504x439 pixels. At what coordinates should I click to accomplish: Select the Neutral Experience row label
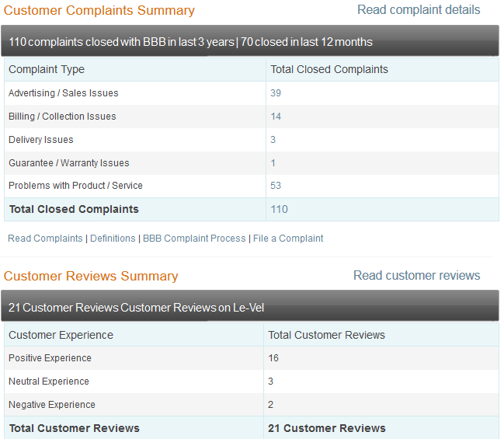click(49, 382)
